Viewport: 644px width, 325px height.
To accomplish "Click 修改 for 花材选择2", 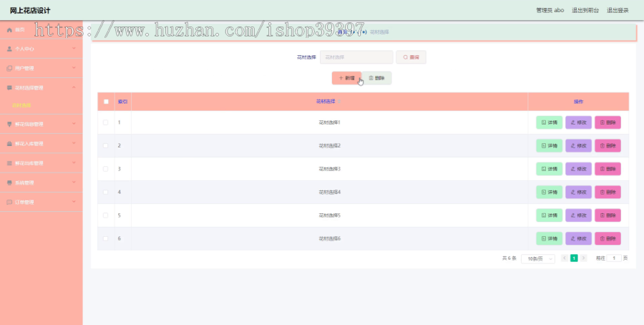I will pyautogui.click(x=578, y=145).
